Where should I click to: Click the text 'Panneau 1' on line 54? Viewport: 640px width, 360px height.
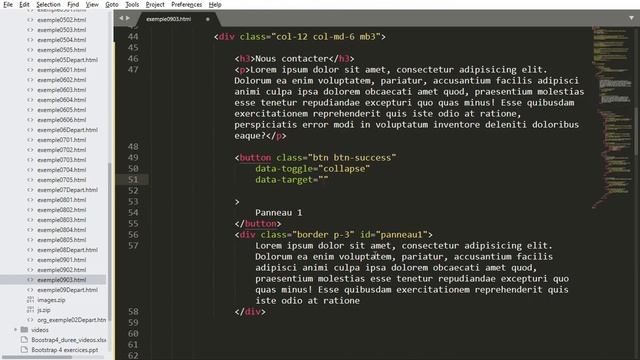(x=279, y=213)
